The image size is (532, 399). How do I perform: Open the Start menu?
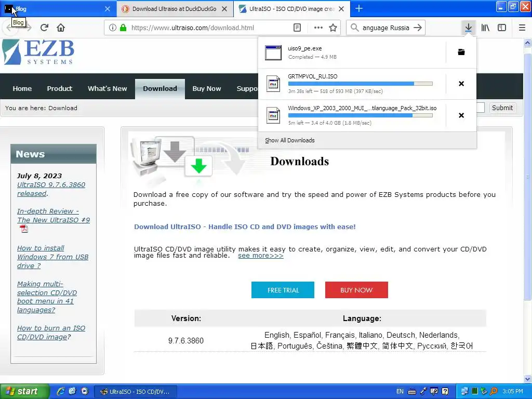click(x=25, y=392)
